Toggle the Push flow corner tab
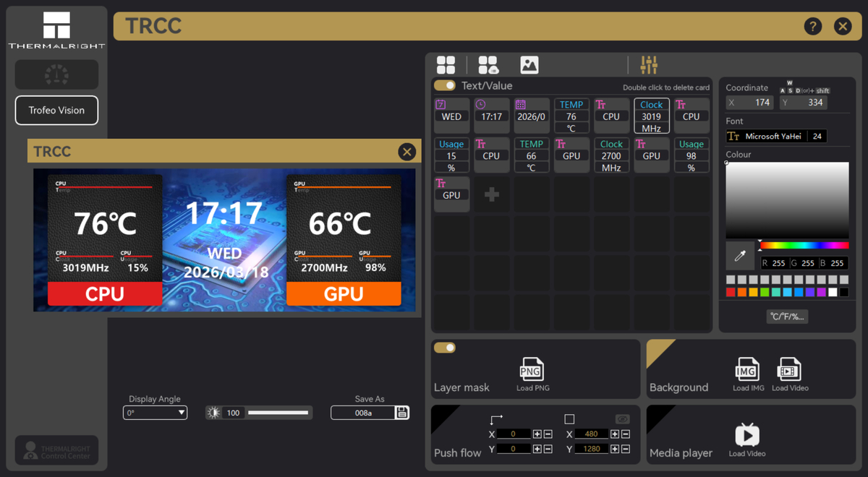This screenshot has width=868, height=477. [440, 414]
